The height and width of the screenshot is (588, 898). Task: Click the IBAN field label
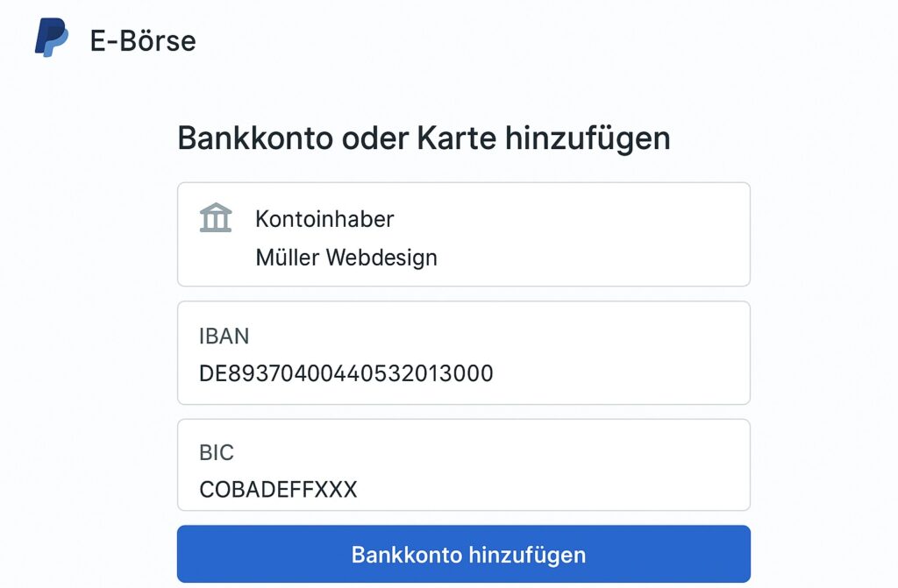coord(224,337)
